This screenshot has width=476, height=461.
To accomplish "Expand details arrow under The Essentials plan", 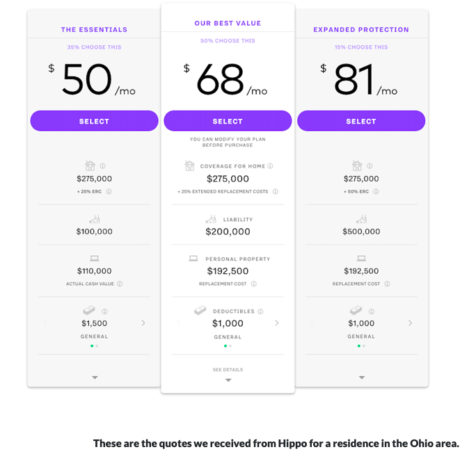I will point(95,378).
